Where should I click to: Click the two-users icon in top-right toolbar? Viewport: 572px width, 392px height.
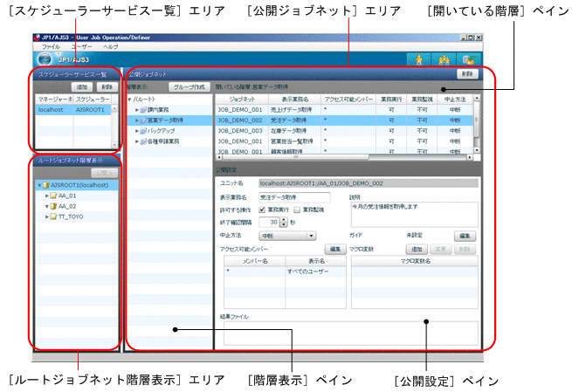click(445, 58)
